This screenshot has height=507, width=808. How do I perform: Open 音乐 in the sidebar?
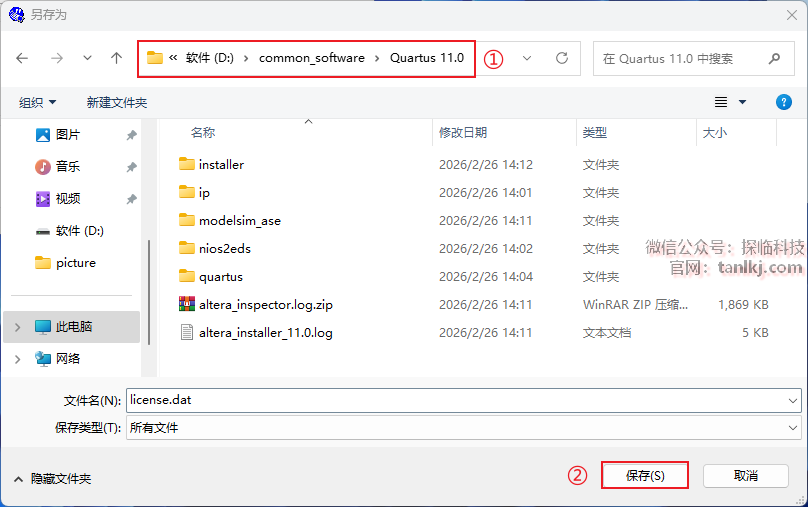tap(68, 167)
